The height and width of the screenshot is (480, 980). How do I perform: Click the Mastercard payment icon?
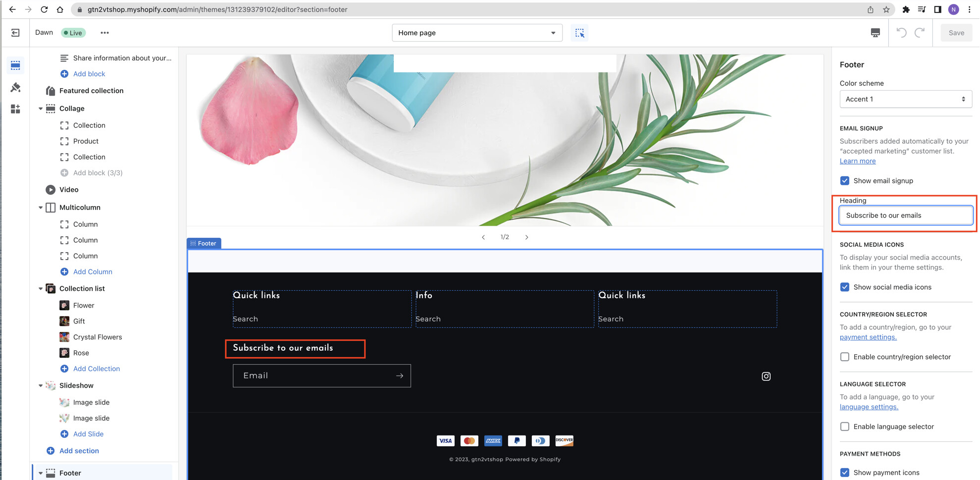[x=469, y=441]
